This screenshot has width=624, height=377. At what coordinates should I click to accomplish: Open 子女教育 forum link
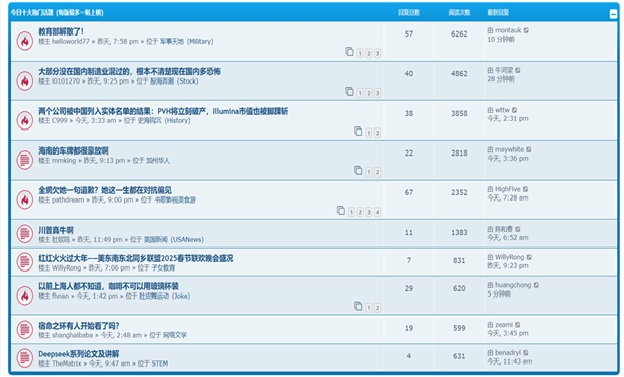[163, 268]
